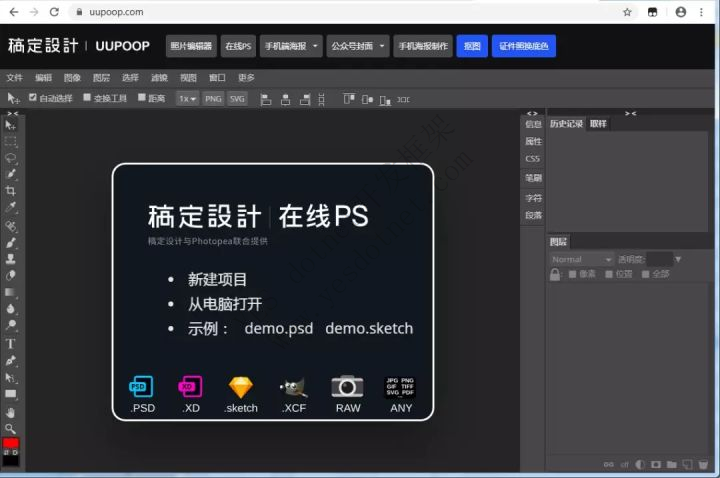720x478 pixels.
Task: Expand the 公众号封面 dropdown
Action: 358,46
